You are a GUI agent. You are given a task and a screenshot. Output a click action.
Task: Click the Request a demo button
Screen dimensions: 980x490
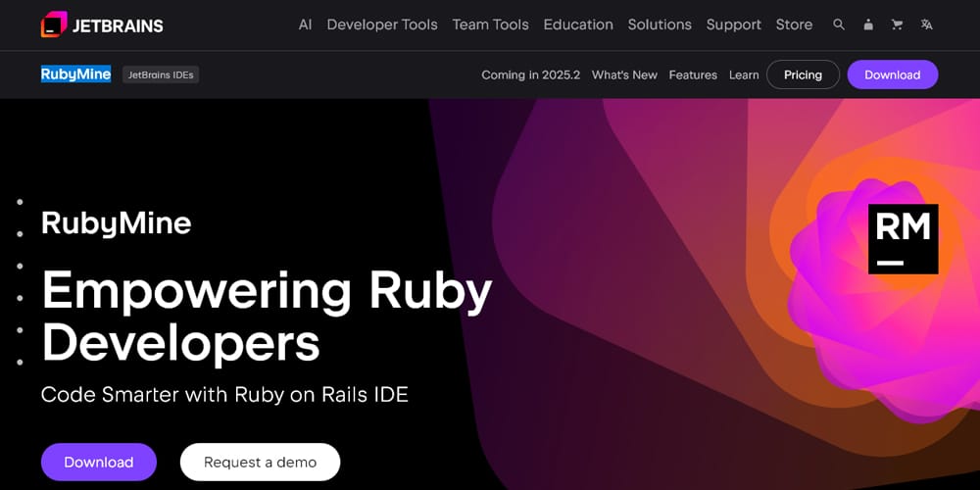click(x=260, y=462)
